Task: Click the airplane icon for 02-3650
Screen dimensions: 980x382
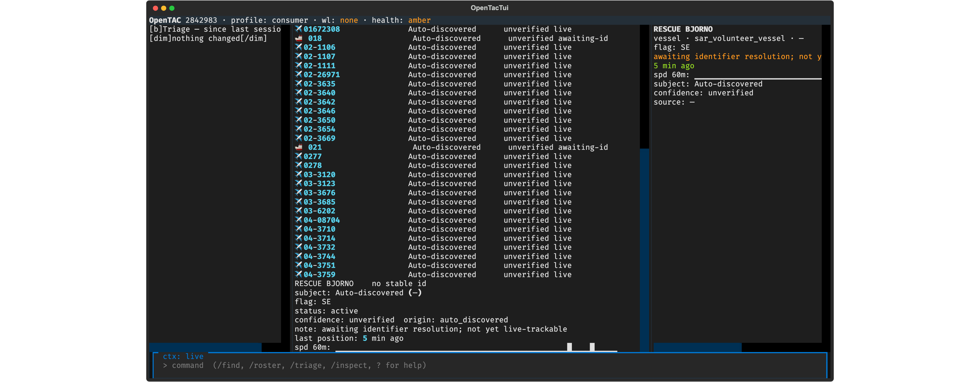Action: 299,120
